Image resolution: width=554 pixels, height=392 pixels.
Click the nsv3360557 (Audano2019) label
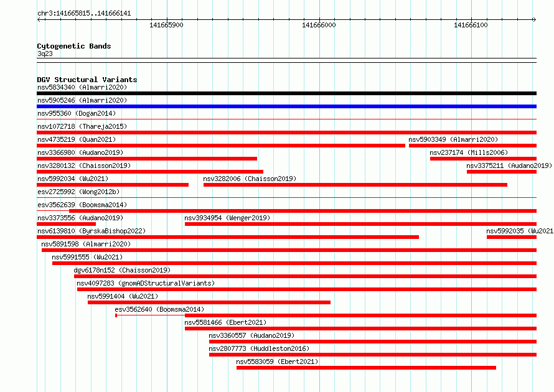[251, 335]
